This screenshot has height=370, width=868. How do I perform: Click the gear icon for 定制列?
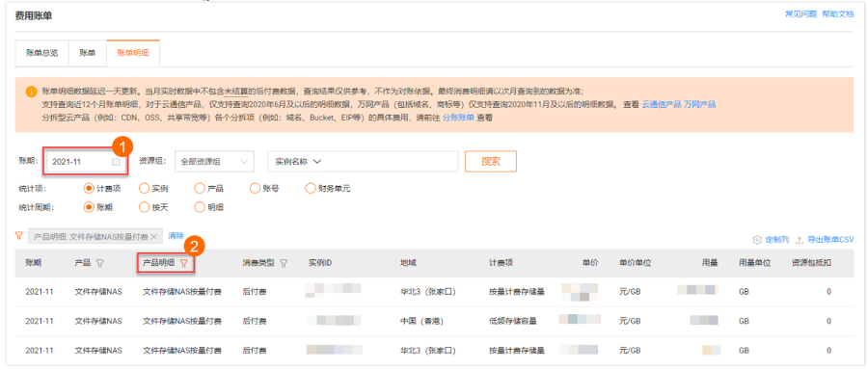point(757,240)
